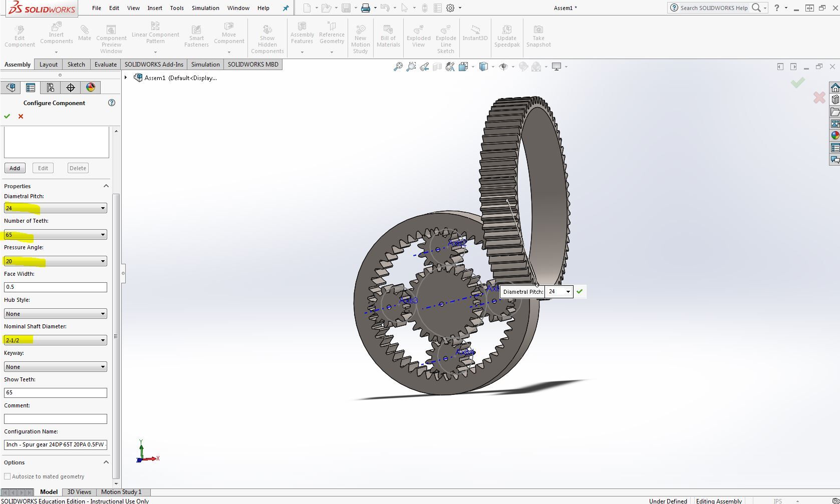
Task: Switch to Motion Study 1 tab
Action: pyautogui.click(x=121, y=492)
